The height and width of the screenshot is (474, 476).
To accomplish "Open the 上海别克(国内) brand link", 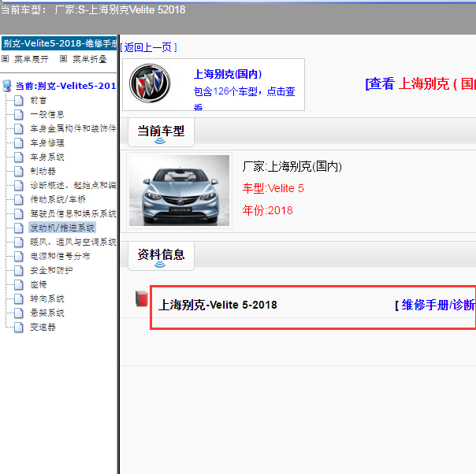I will tap(228, 74).
